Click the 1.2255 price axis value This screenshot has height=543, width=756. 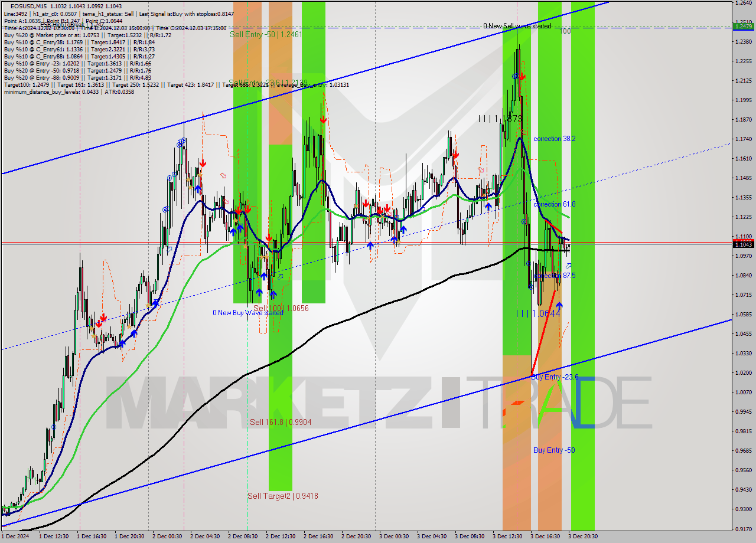point(744,61)
